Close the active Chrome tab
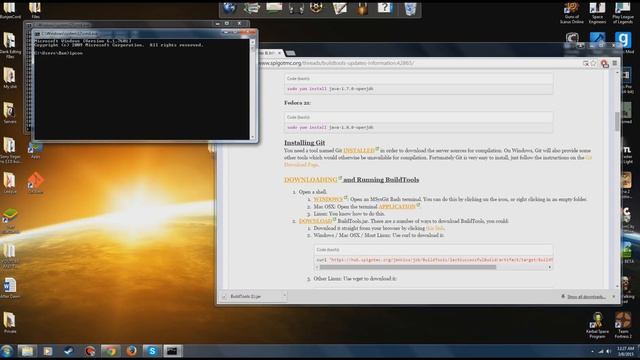Image resolution: width=640 pixels, height=360 pixels. click(x=280, y=53)
